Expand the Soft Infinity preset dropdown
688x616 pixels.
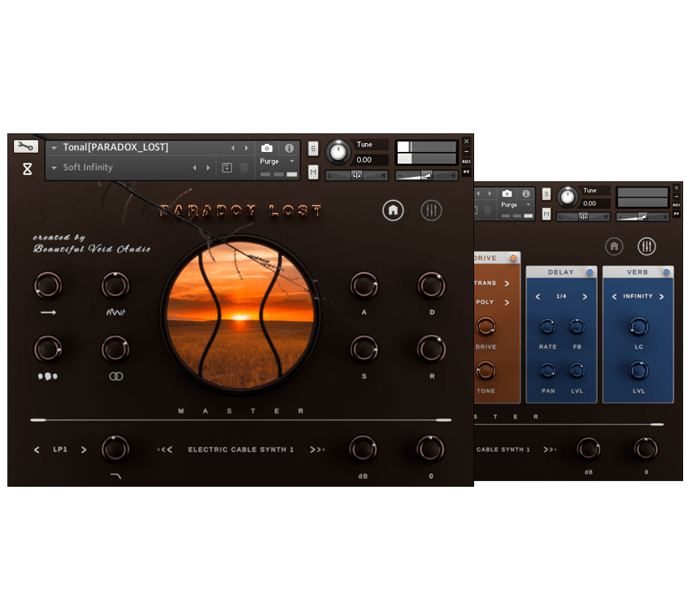coord(54,168)
